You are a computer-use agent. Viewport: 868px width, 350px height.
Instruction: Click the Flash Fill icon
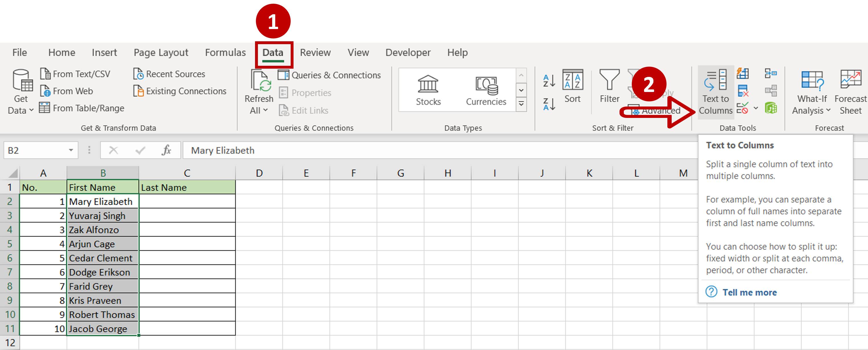tap(743, 73)
